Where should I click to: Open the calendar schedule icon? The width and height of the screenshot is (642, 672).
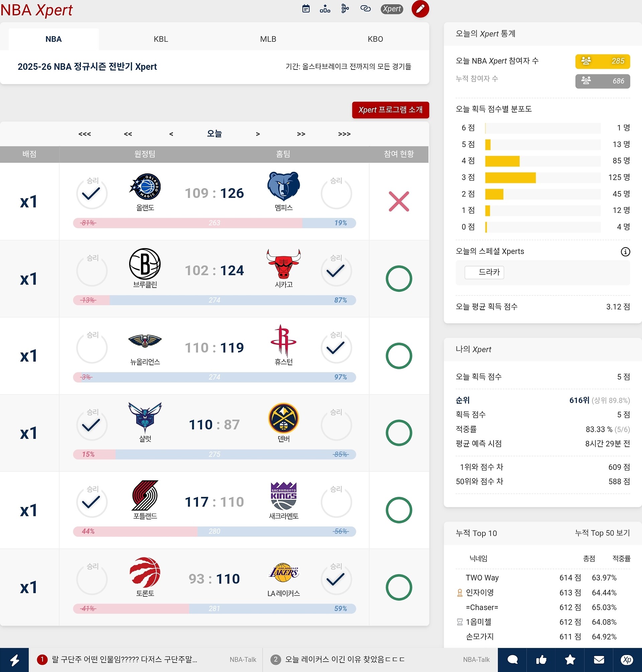pyautogui.click(x=306, y=9)
